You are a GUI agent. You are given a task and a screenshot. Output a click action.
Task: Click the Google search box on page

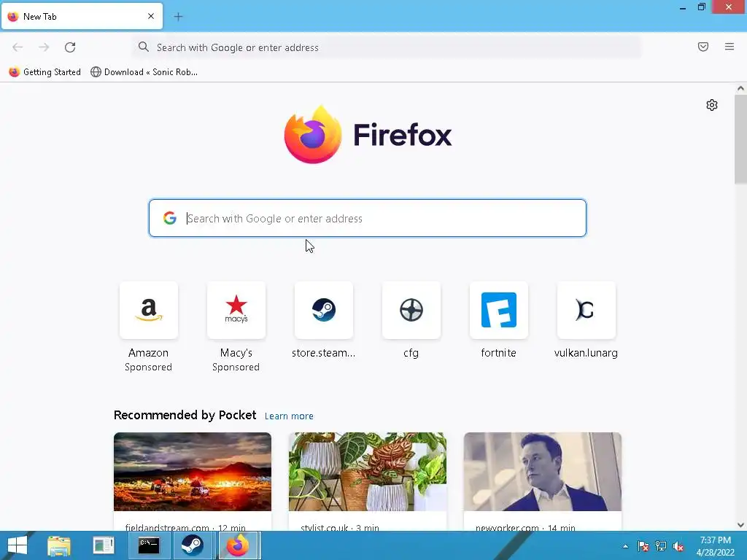[368, 218]
